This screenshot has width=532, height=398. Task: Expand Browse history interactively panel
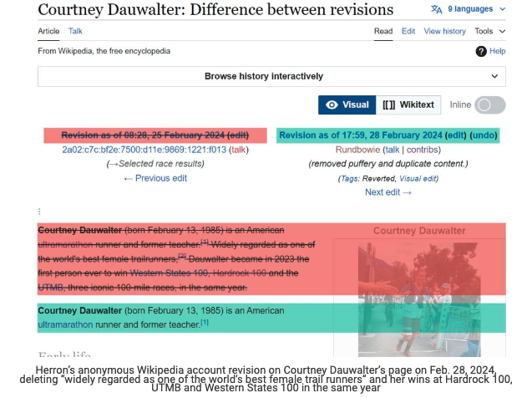click(271, 76)
